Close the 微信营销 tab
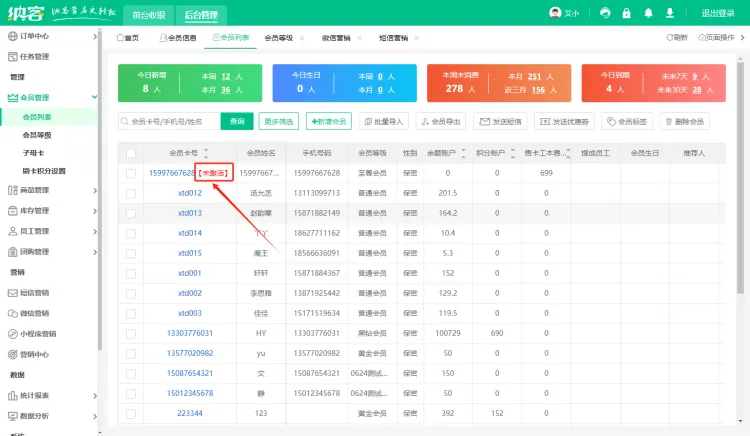 (x=359, y=38)
